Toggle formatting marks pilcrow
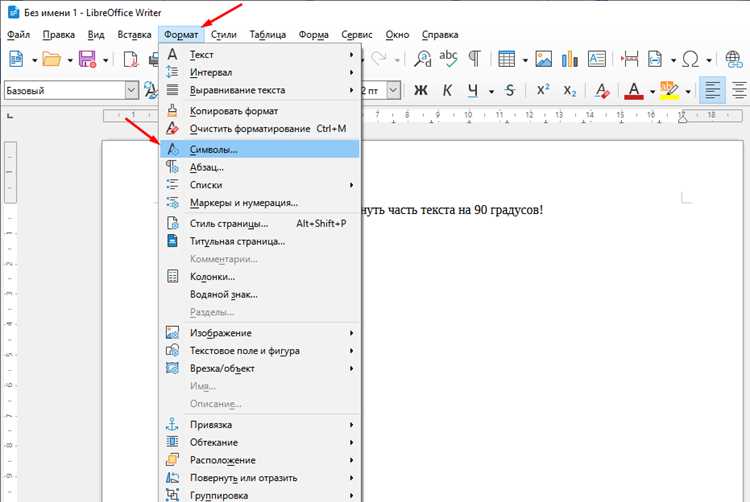 [x=474, y=59]
